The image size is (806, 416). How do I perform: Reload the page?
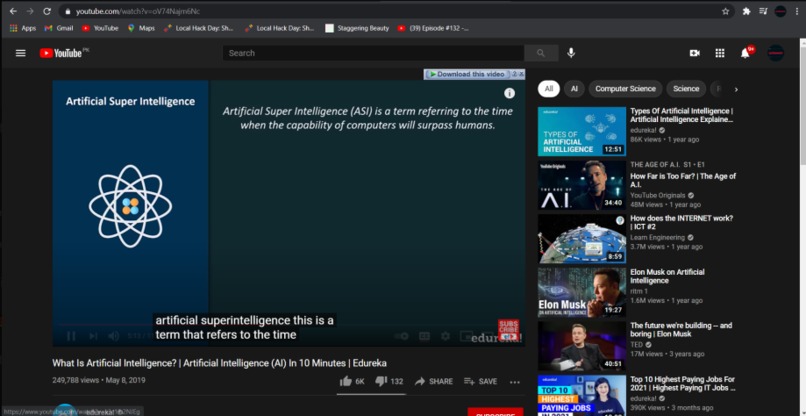(x=47, y=11)
